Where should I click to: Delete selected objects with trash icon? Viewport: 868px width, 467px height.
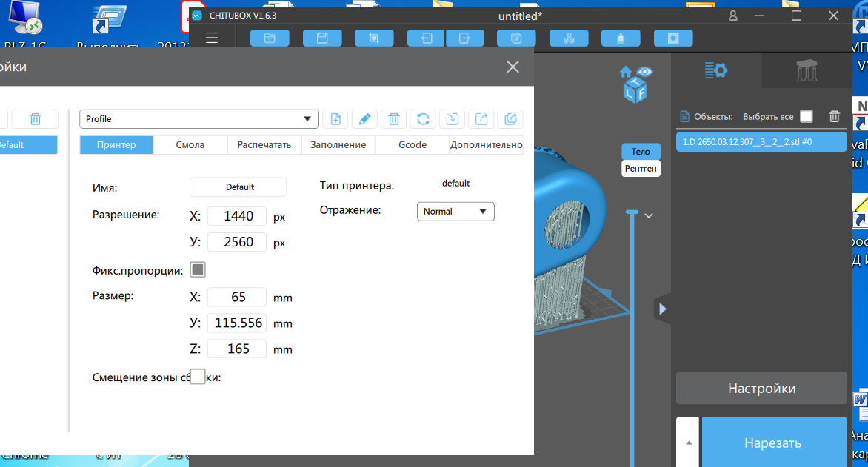tap(834, 116)
